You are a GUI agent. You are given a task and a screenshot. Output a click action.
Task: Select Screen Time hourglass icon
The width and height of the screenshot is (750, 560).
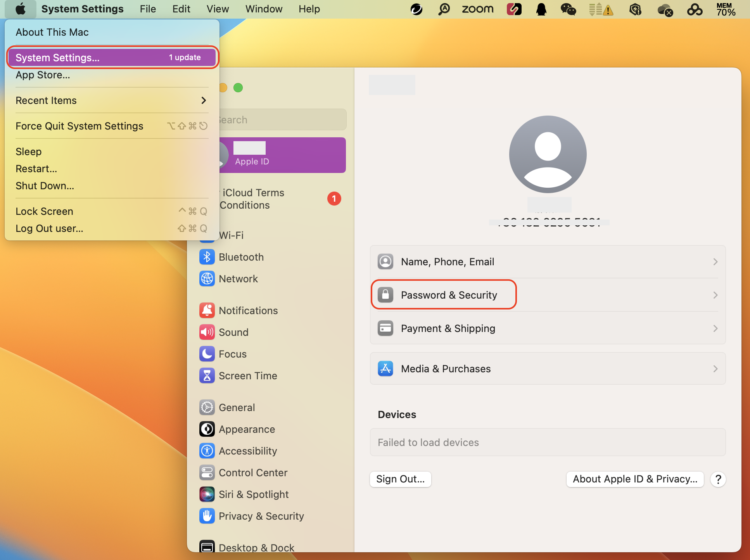pos(207,375)
